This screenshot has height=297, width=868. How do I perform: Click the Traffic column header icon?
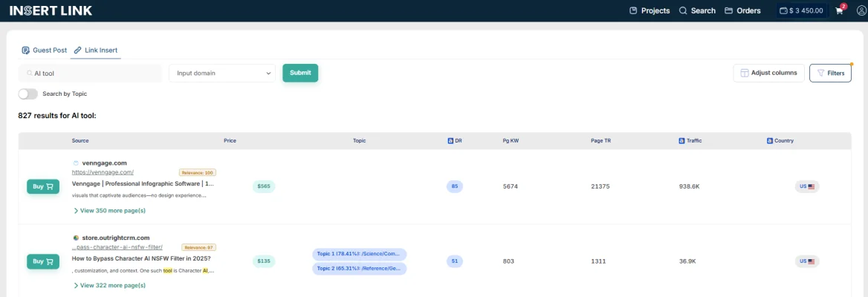(x=681, y=140)
